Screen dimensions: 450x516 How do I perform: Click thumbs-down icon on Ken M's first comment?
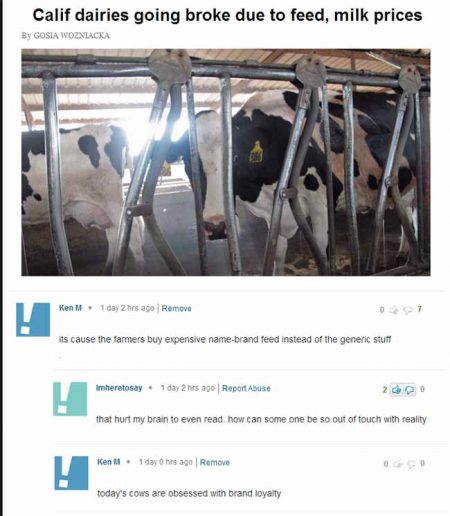click(x=408, y=310)
